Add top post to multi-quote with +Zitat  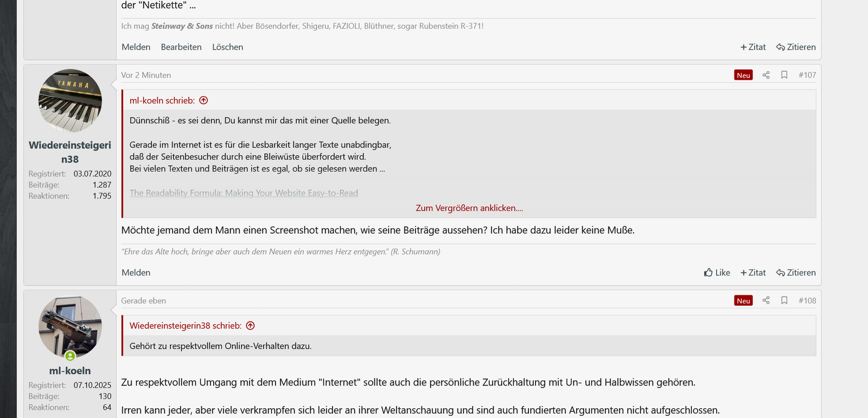753,47
